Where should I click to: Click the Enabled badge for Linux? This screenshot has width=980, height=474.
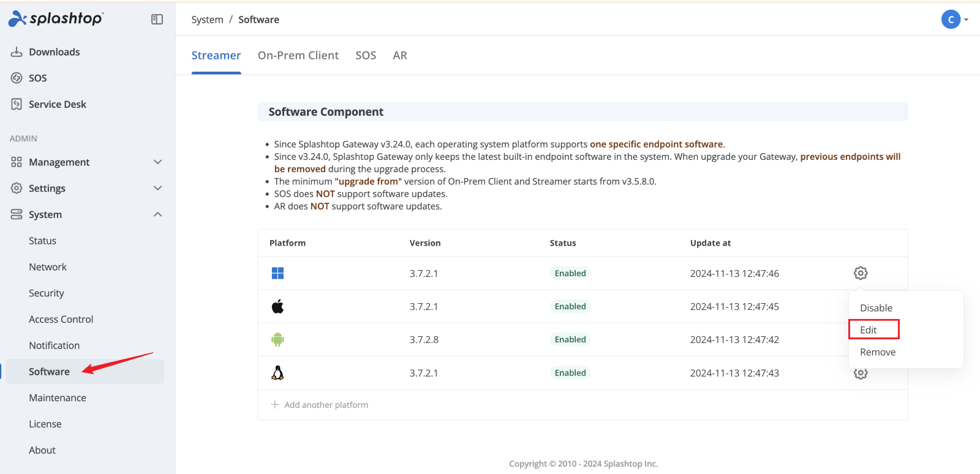click(x=570, y=373)
